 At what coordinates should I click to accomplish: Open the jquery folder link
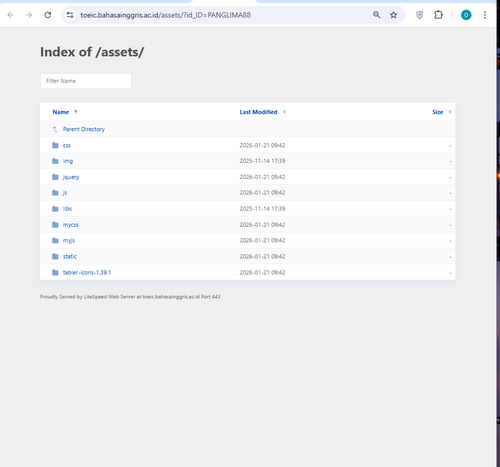71,177
